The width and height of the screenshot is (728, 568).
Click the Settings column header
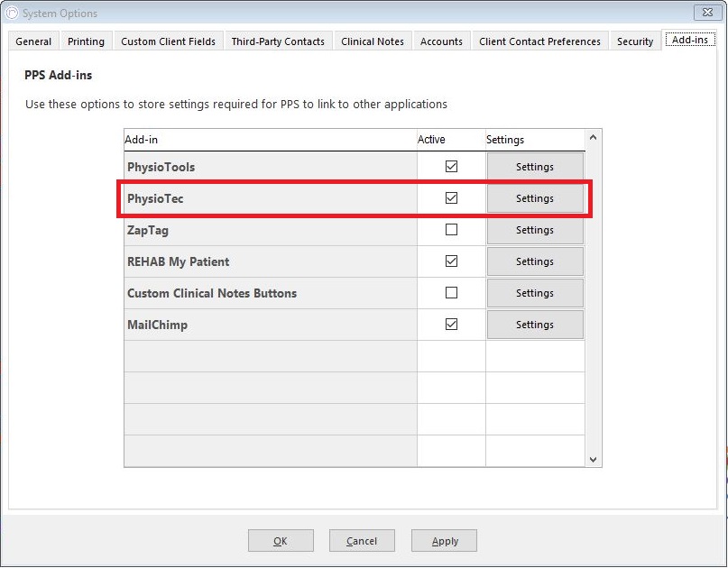click(535, 140)
